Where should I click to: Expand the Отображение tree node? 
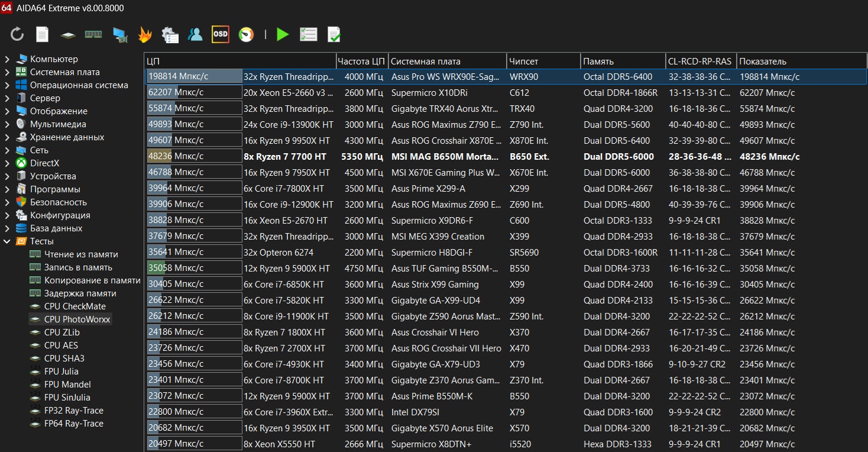(x=7, y=111)
